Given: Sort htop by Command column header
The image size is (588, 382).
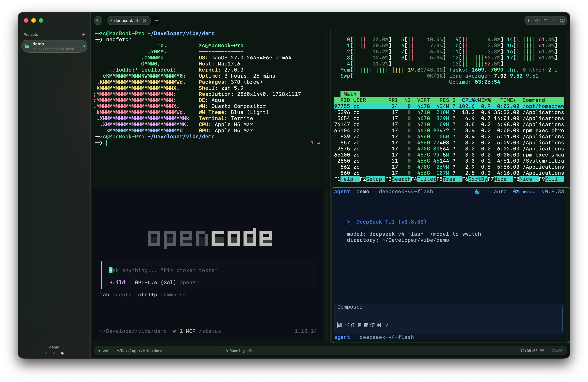Looking at the screenshot, I should point(534,100).
